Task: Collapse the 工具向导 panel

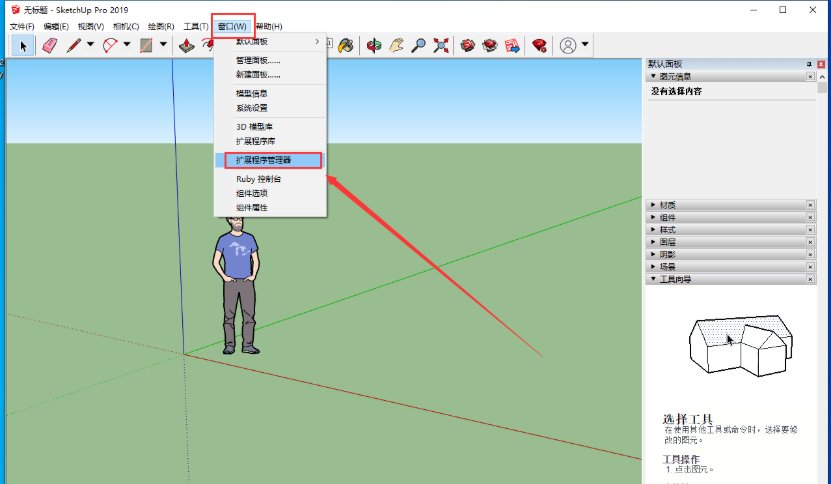Action: (x=653, y=279)
